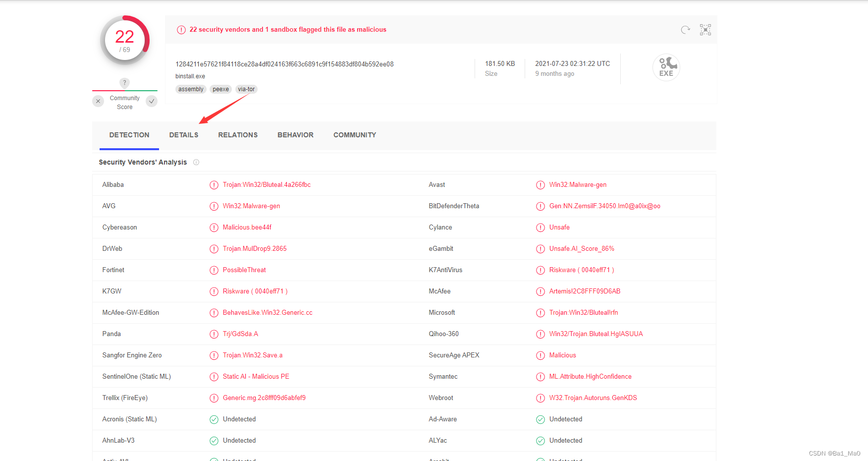This screenshot has height=461, width=868.
Task: Click the assembly tag
Action: (191, 89)
